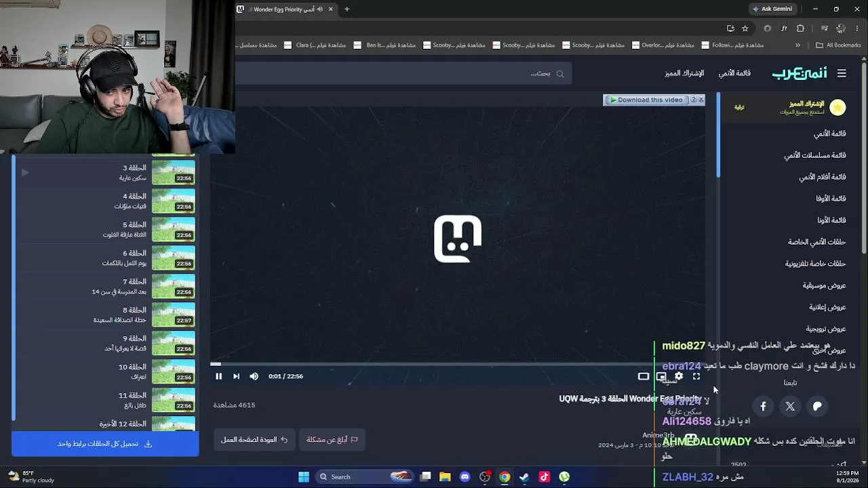
Task: Open episode الحلقة 8 thumbnail
Action: (174, 315)
